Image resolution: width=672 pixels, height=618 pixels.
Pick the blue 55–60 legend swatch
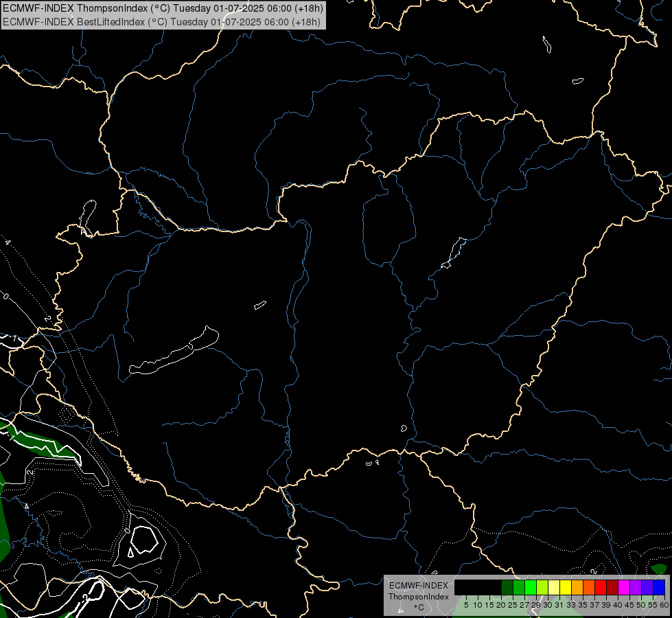tap(659, 588)
